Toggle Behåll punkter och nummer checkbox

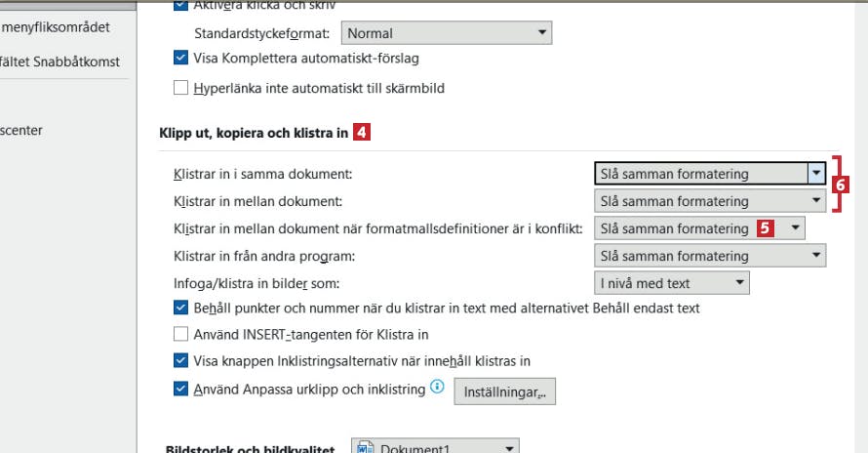(x=181, y=308)
